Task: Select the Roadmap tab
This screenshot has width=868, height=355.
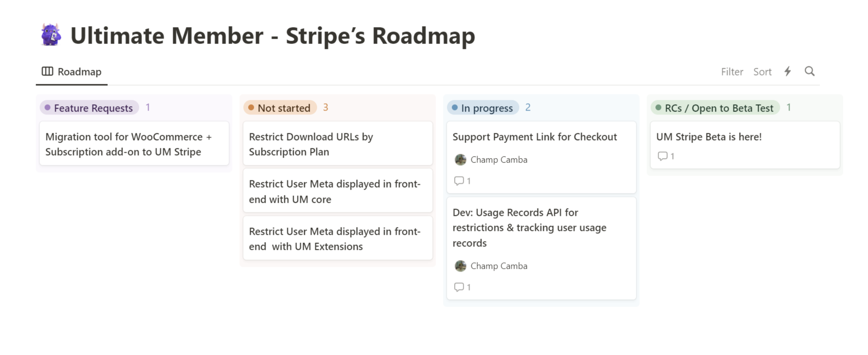Action: [x=72, y=71]
